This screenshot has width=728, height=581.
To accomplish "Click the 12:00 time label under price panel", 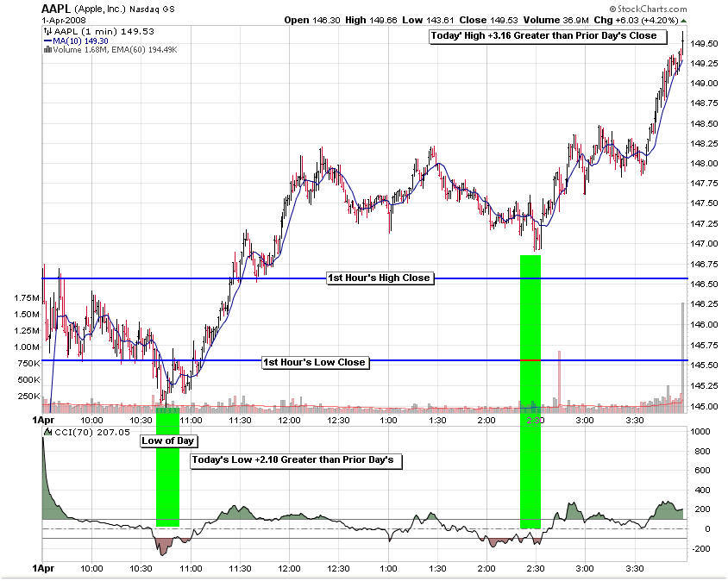I will click(x=289, y=421).
